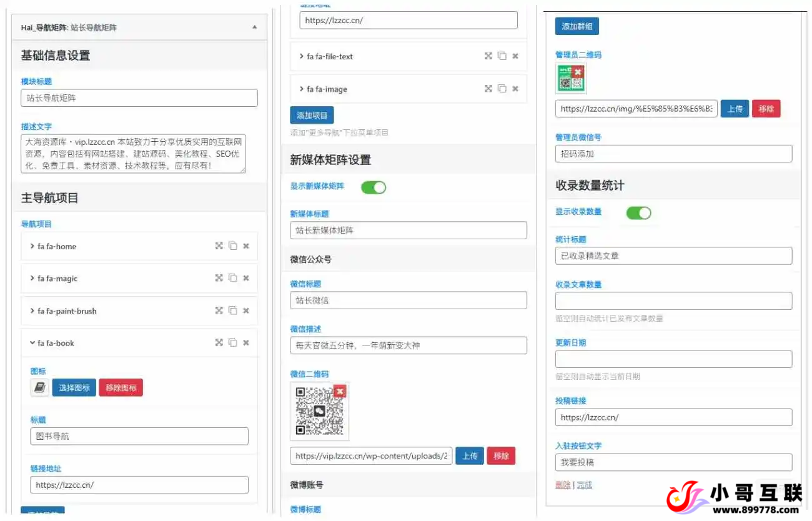Click red X on WeChat QR code
Image resolution: width=812 pixels, height=521 pixels.
(340, 392)
